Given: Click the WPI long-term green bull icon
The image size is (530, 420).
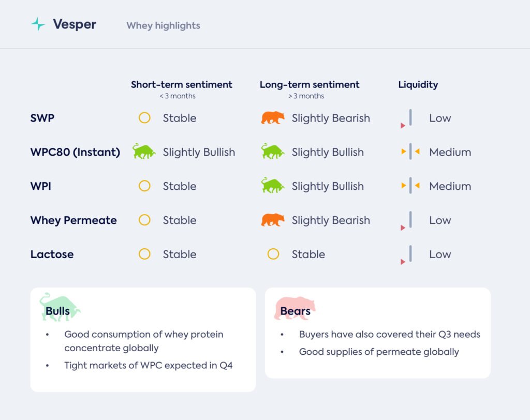Looking at the screenshot, I should 273,186.
